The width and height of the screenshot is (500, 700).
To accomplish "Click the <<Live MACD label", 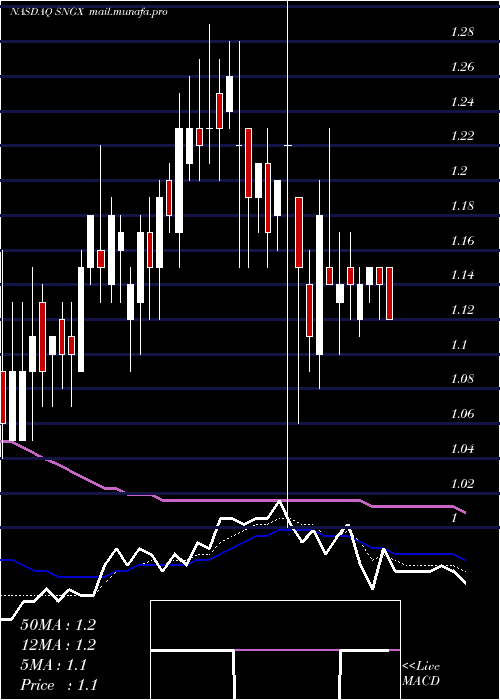I will point(421,674).
